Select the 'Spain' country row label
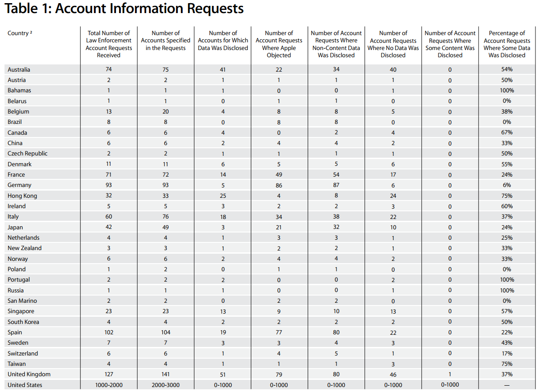Screen dimensions: 540x392 [14, 332]
